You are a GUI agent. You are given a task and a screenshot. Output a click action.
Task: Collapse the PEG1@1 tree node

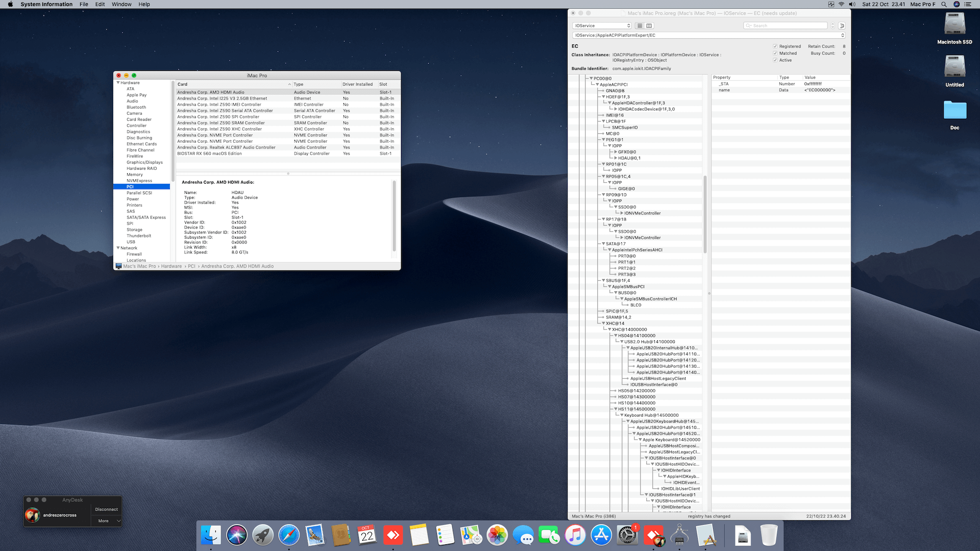pyautogui.click(x=603, y=140)
